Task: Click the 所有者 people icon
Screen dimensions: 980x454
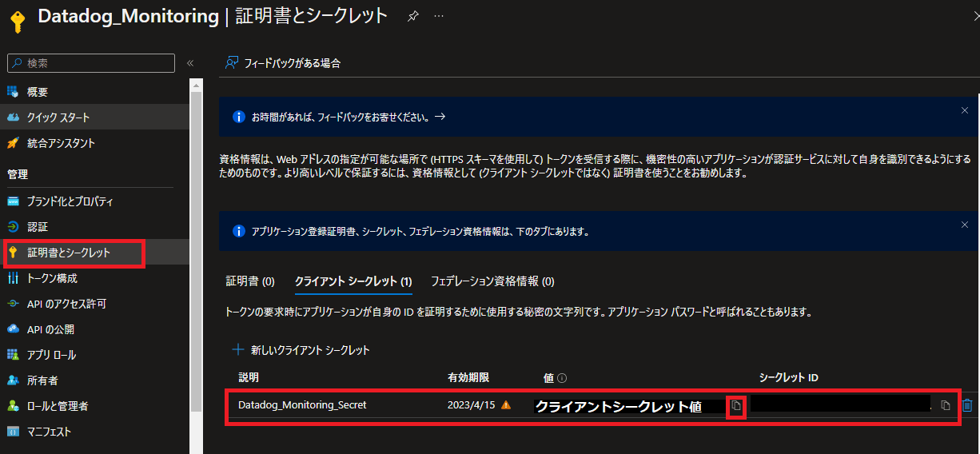Action: 12,380
